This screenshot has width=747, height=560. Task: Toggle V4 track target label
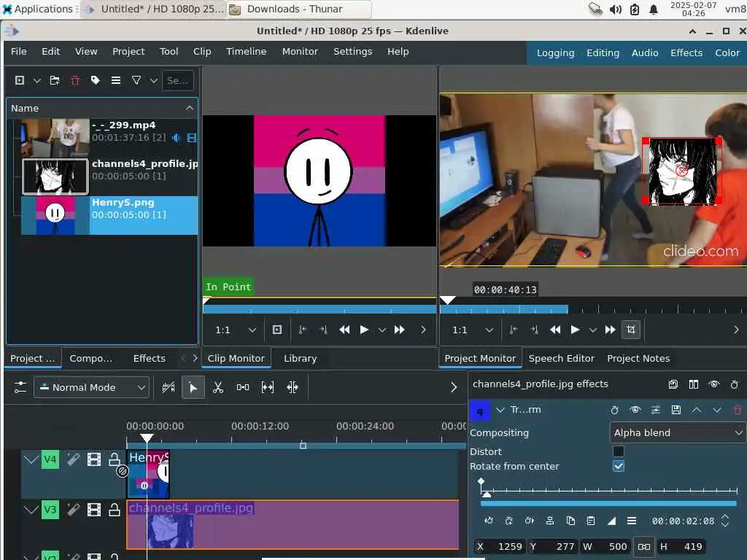pos(50,459)
